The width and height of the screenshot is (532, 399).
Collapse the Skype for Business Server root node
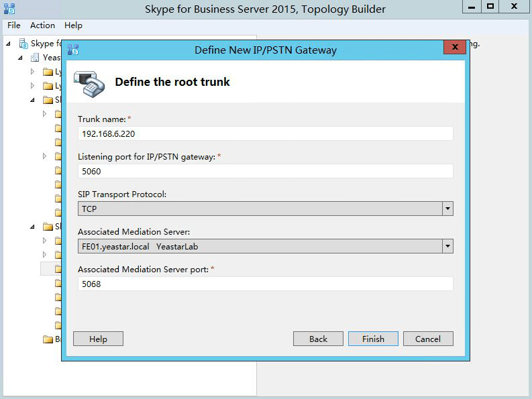click(x=9, y=44)
